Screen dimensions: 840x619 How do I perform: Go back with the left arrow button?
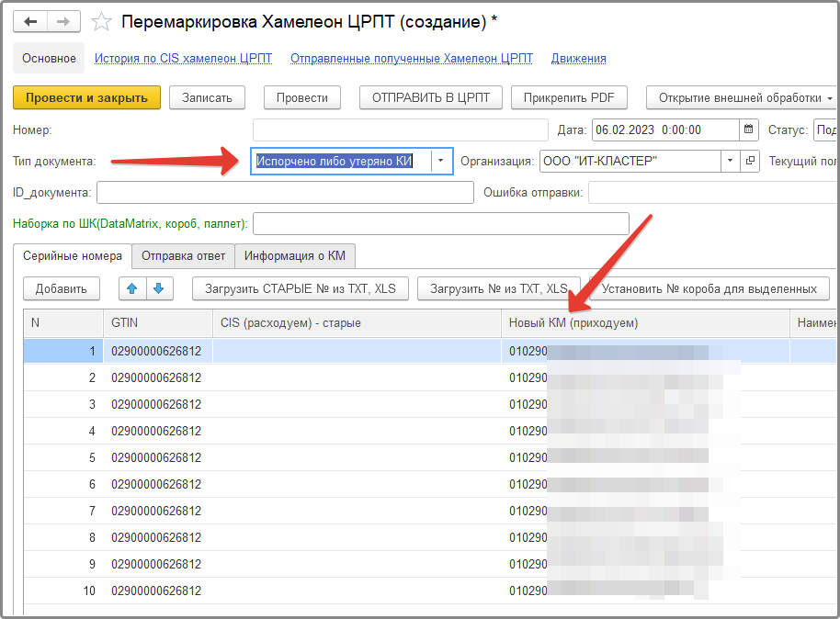[x=30, y=22]
